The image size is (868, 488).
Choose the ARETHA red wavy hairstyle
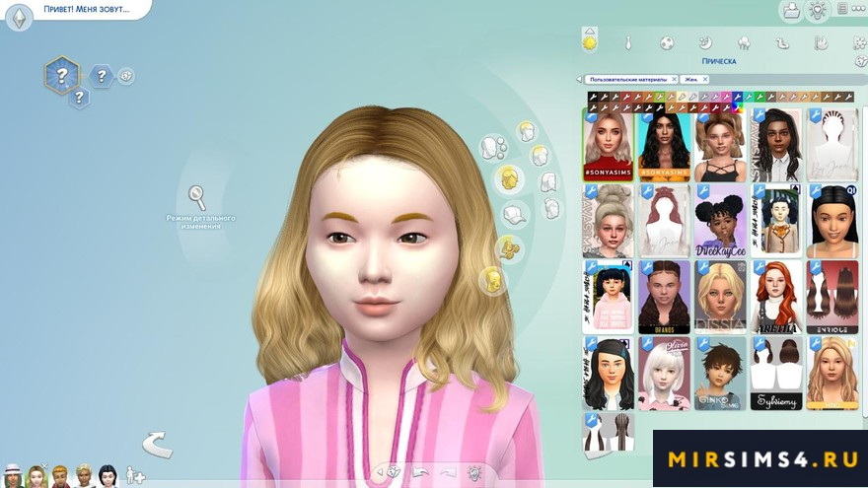(x=776, y=297)
